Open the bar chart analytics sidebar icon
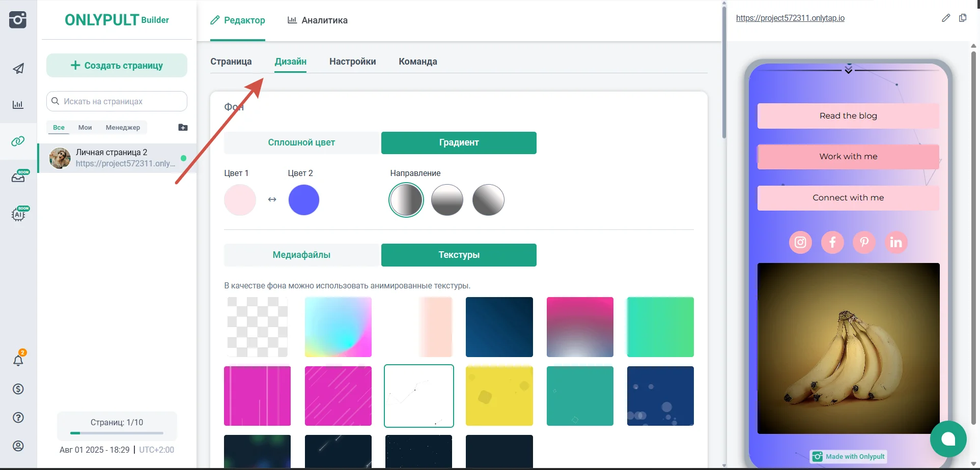Viewport: 980px width, 470px height. tap(18, 105)
